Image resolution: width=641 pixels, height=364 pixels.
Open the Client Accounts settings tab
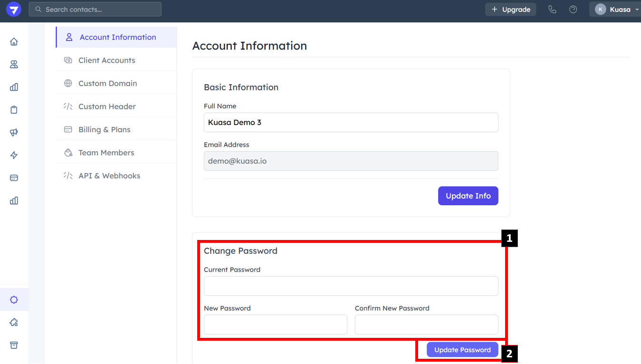[x=106, y=60]
